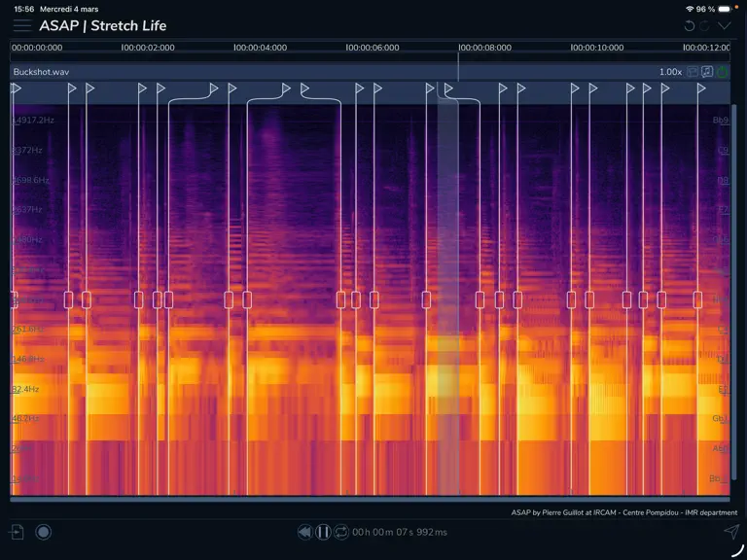747x560 pixels.
Task: Click the horizontal scrollbar below the spectrogram
Action: 370,499
